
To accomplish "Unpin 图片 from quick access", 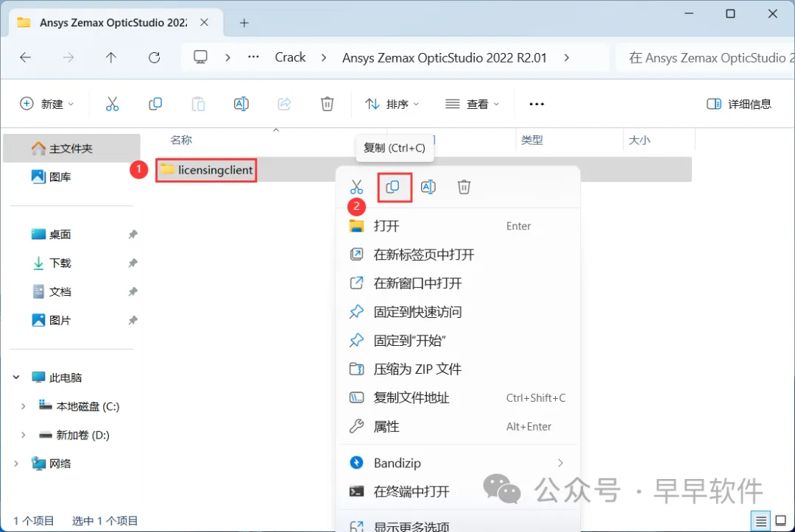I will pos(132,320).
